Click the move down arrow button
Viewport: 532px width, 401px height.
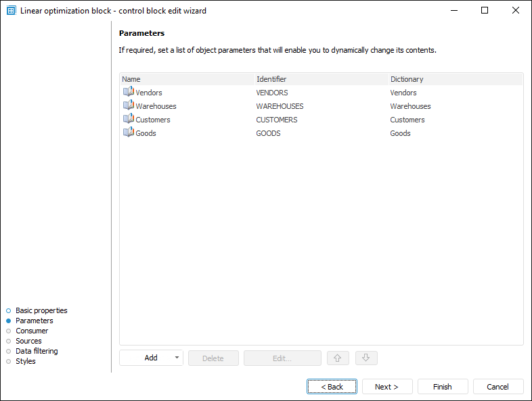pos(366,358)
